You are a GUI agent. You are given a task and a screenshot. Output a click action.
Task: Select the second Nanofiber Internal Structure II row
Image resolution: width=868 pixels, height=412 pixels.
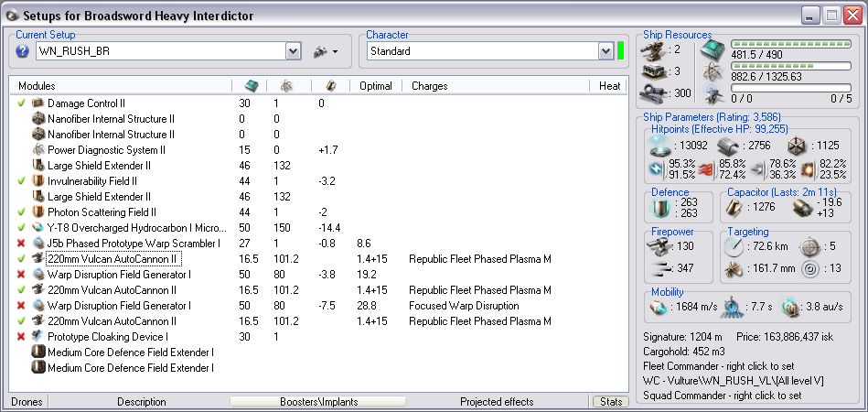[x=319, y=134]
